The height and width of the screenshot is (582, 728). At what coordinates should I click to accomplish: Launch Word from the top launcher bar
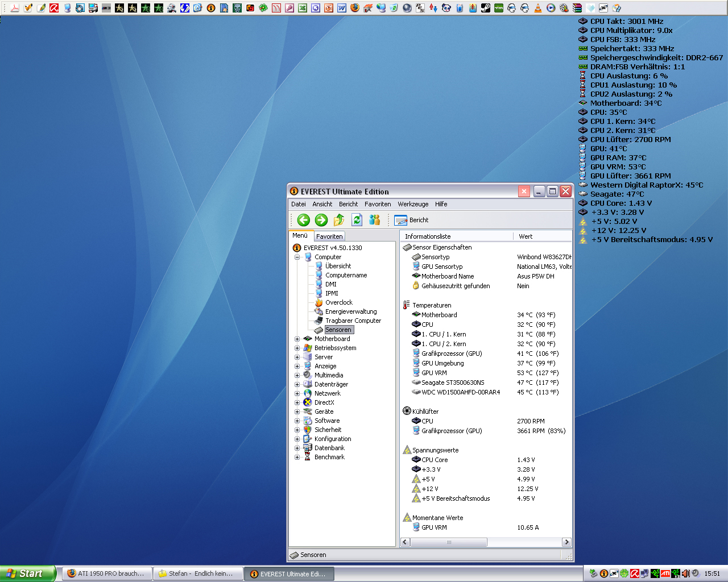tap(341, 8)
